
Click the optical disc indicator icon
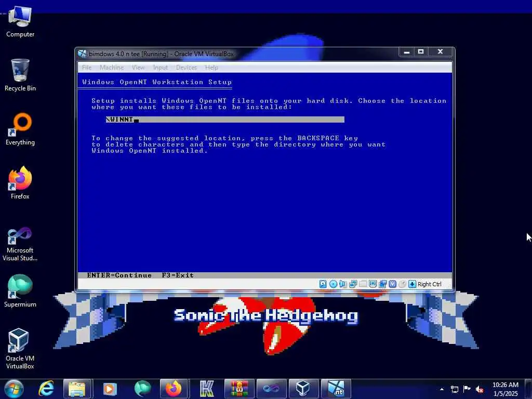coord(333,284)
